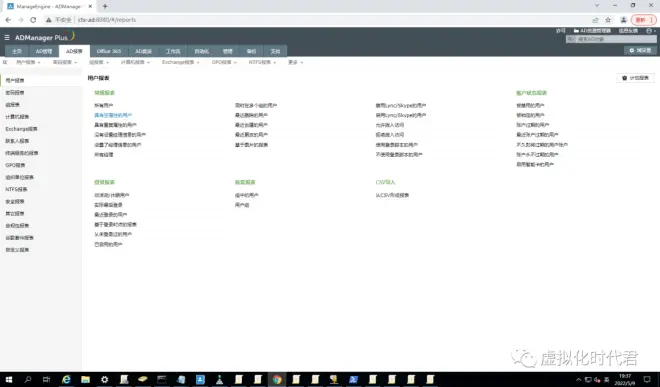Bookmark this page with the star icon
The image size is (660, 387).
tap(608, 20)
